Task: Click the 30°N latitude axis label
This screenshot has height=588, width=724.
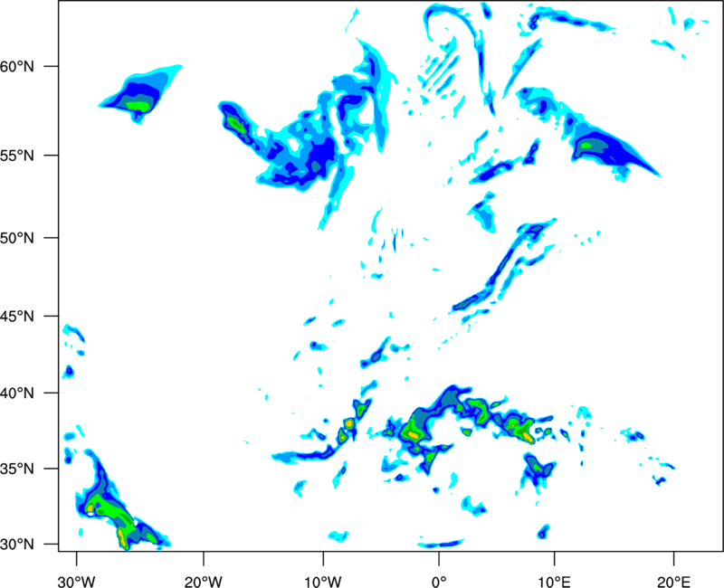Action: click(17, 545)
